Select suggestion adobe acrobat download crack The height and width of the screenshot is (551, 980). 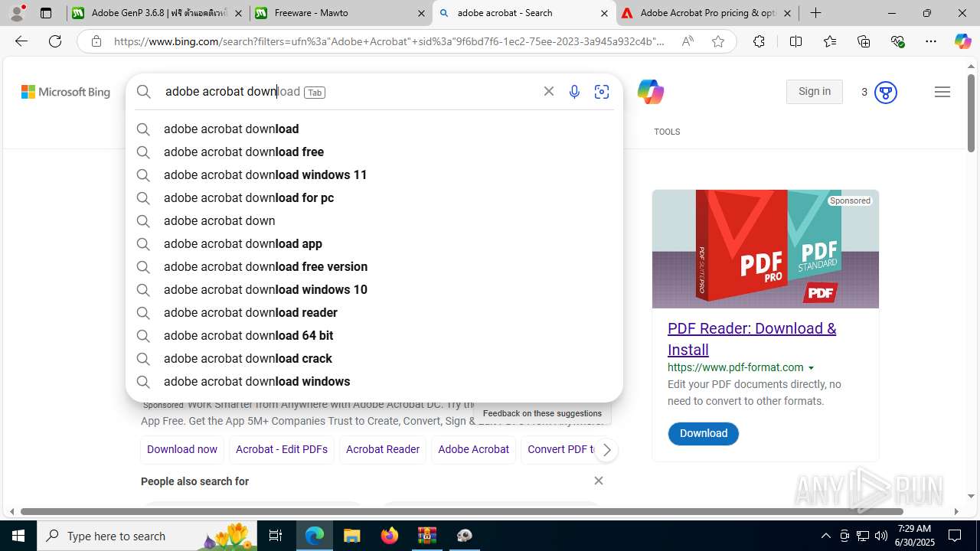[374, 358]
